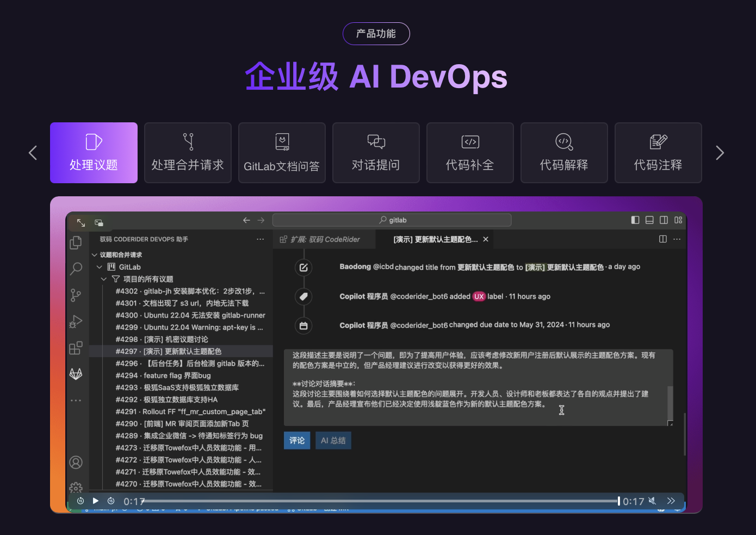Select the 代码解释 feature card
This screenshot has height=535, width=756.
564,153
